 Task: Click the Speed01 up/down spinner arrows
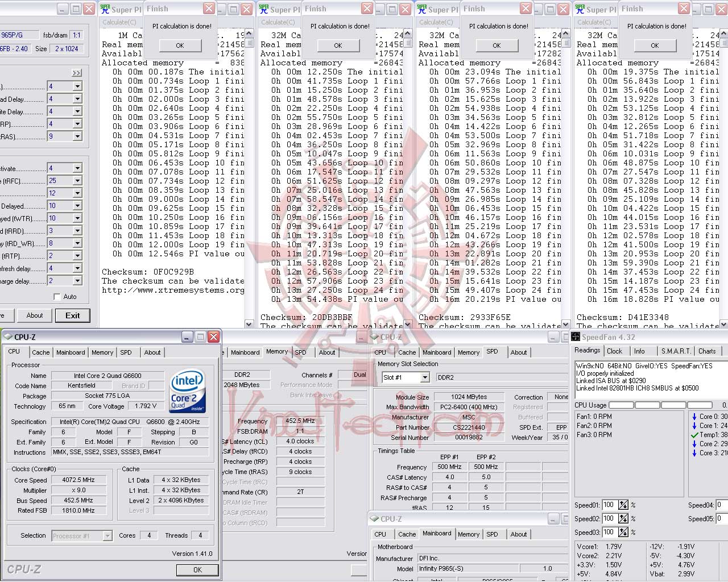(623, 505)
